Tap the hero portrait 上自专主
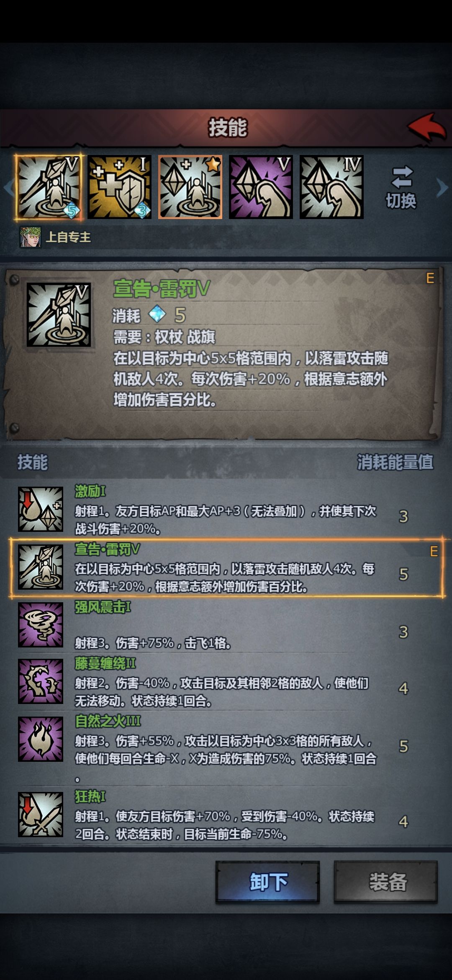This screenshot has height=980, width=452. coord(31,237)
